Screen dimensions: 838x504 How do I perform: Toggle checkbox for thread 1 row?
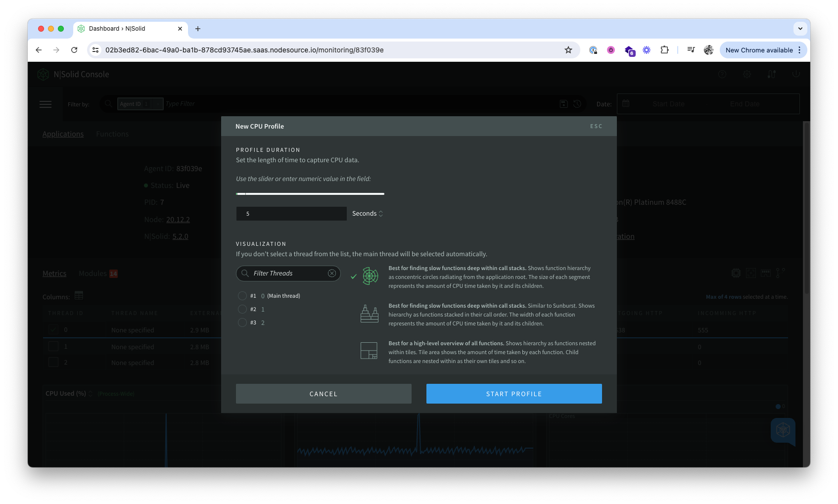(53, 346)
